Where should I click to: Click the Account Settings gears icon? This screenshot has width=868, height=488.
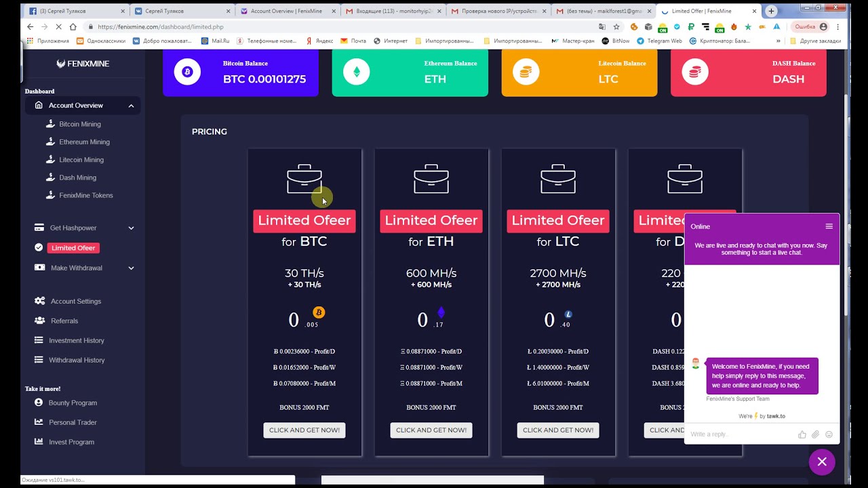(x=39, y=301)
